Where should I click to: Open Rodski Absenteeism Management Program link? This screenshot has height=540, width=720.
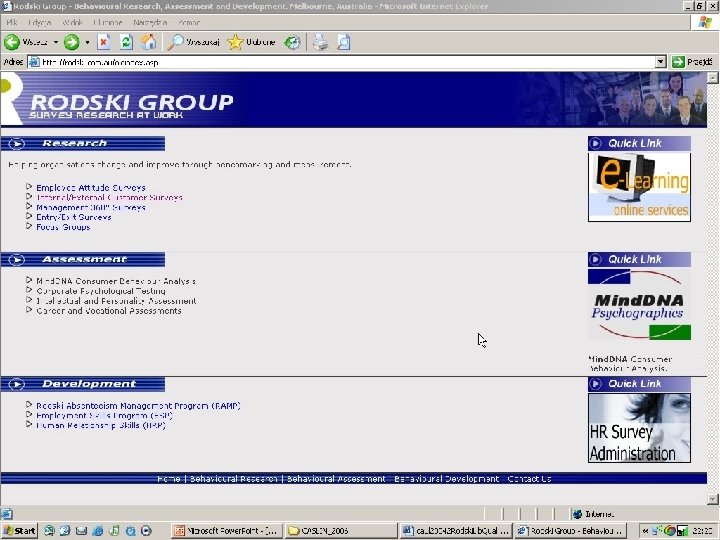tap(138, 406)
